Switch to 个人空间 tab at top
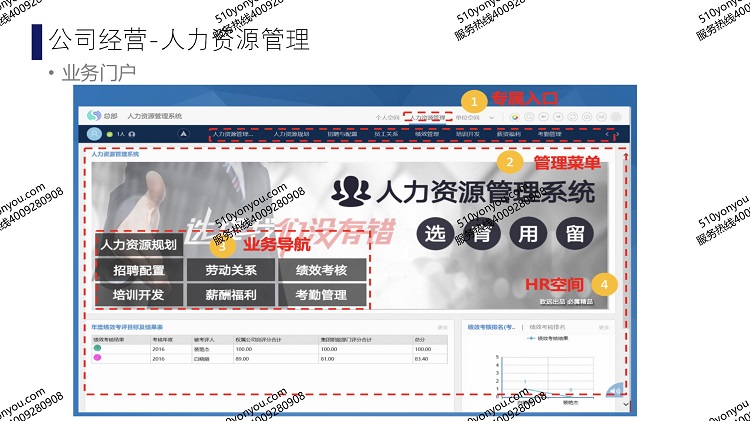The image size is (750, 421). (x=387, y=117)
